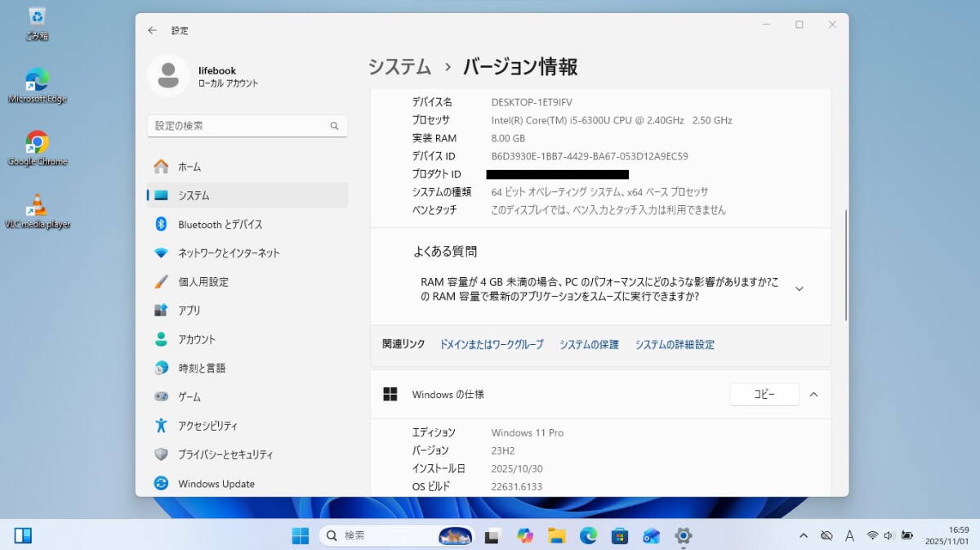Image resolution: width=980 pixels, height=550 pixels.
Task: Select the Windows Update sidebar entry
Action: [216, 484]
